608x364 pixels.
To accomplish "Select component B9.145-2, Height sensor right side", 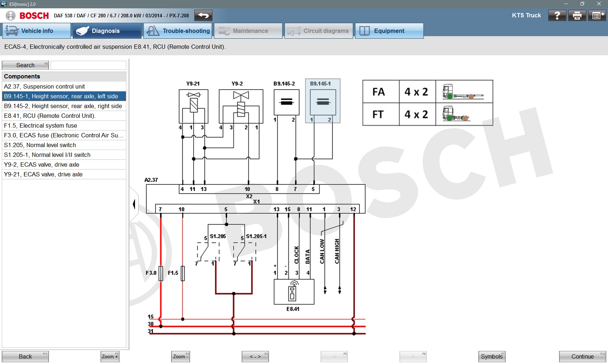I will (x=64, y=106).
